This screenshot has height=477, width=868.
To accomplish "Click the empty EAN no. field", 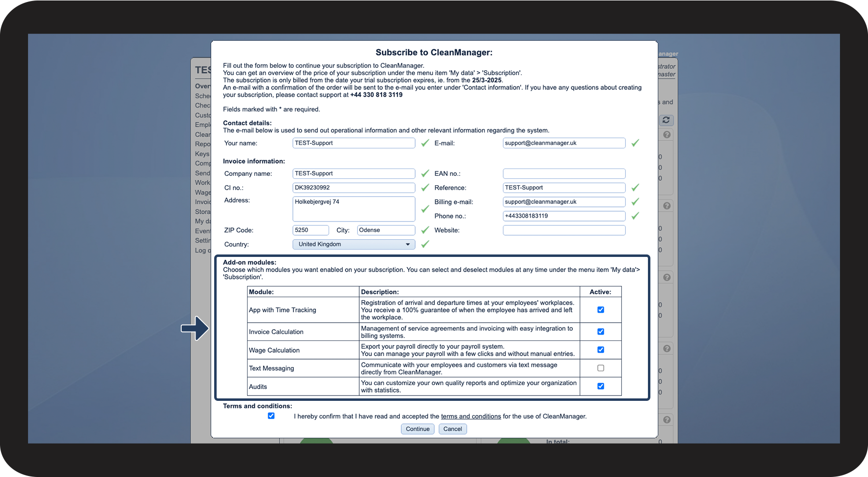I will 564,173.
